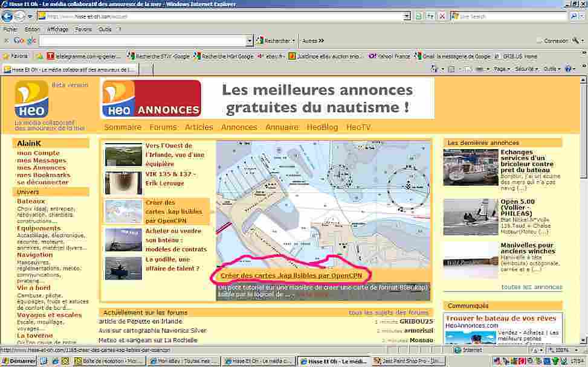588x367 pixels.
Task: Click the HEO logo at top left
Action: pos(31,99)
